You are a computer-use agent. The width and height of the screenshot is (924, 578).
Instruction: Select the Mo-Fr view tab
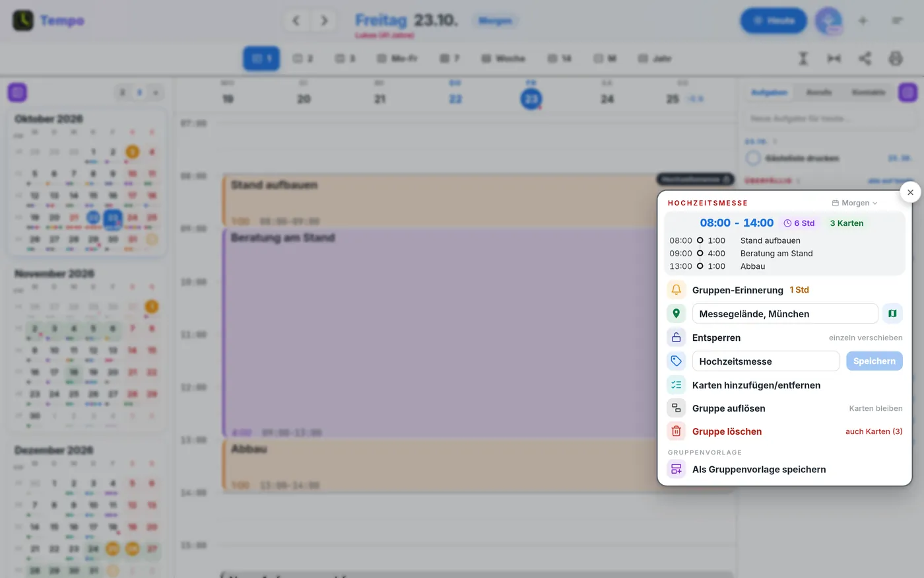(x=397, y=59)
